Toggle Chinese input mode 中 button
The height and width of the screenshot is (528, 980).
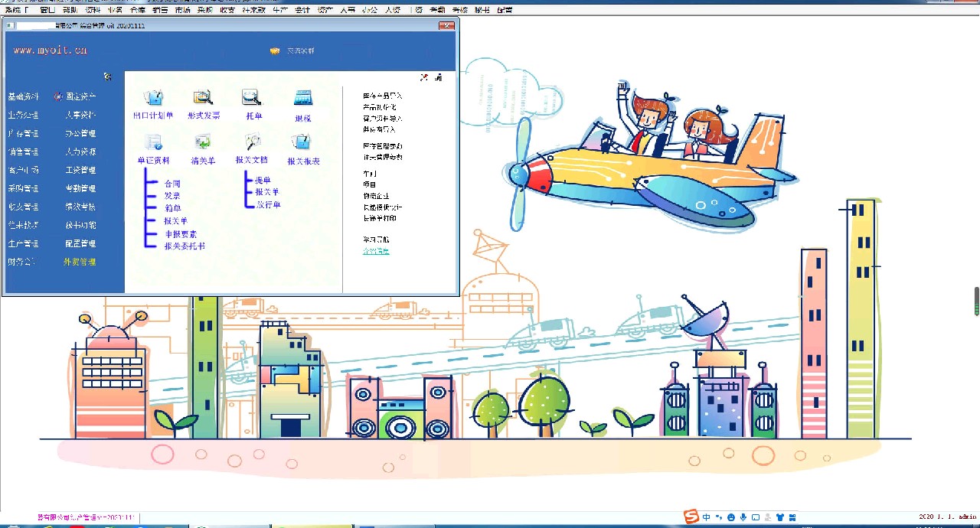(707, 517)
